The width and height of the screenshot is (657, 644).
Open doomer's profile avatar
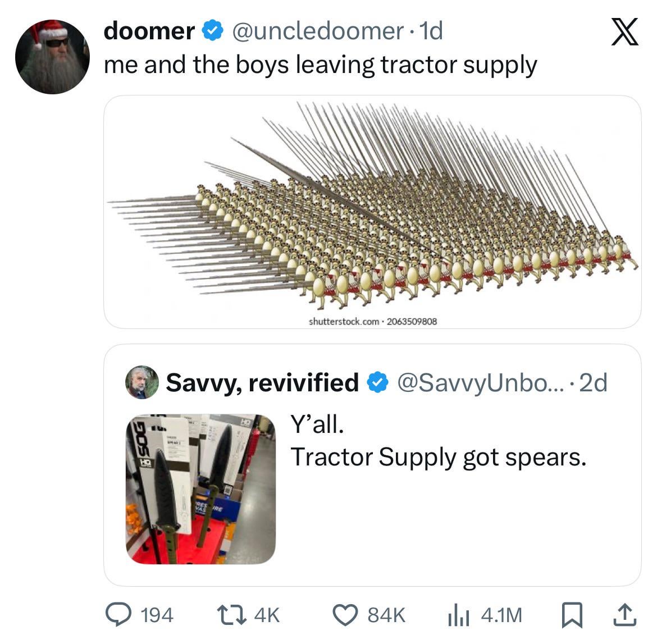pos(53,57)
